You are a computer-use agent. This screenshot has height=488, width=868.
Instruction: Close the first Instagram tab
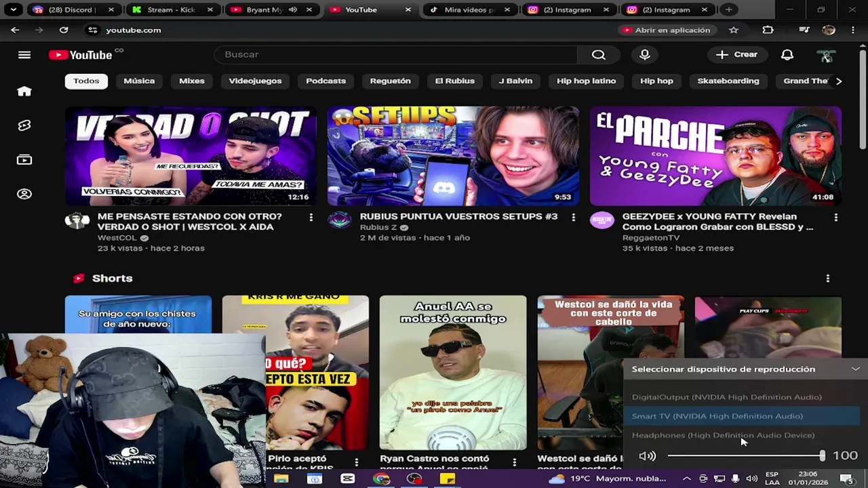[x=606, y=9]
